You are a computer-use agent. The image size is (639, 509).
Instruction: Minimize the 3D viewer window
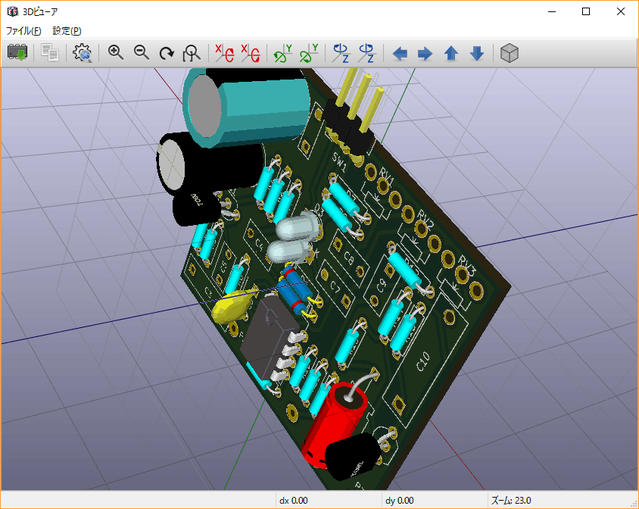[x=552, y=11]
